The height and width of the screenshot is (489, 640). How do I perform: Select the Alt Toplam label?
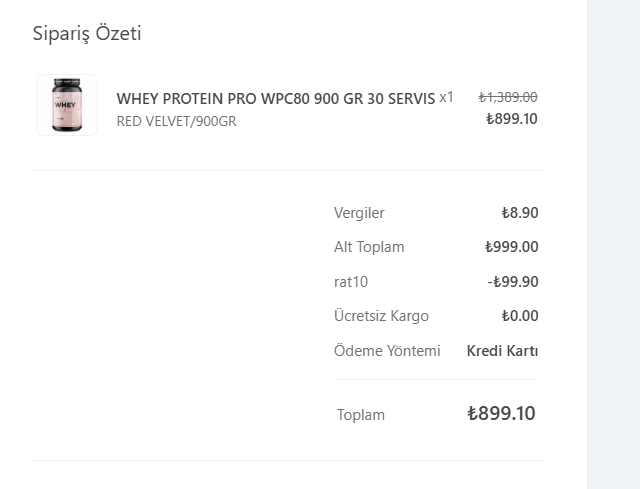click(369, 247)
